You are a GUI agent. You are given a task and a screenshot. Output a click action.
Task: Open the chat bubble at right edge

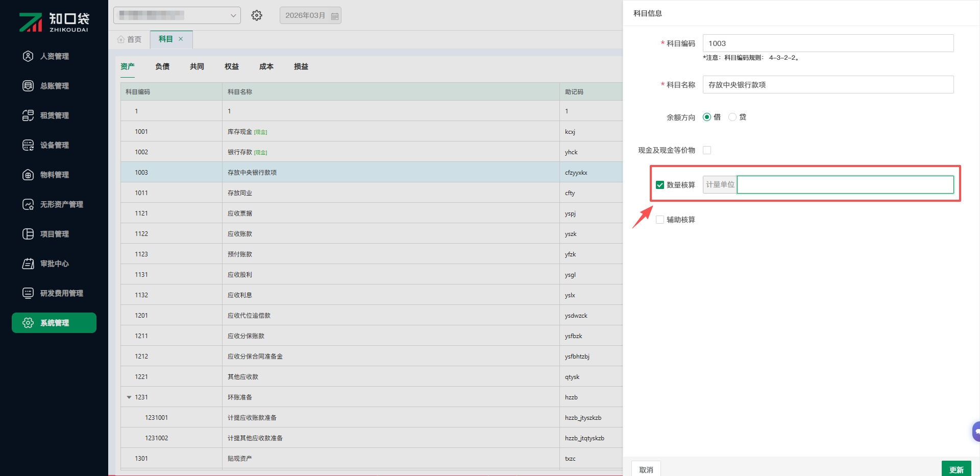pos(976,432)
